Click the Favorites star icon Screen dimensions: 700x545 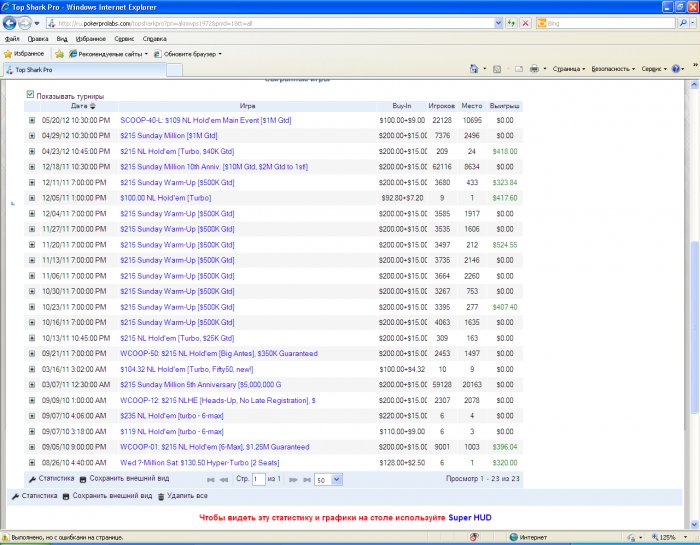(8, 54)
